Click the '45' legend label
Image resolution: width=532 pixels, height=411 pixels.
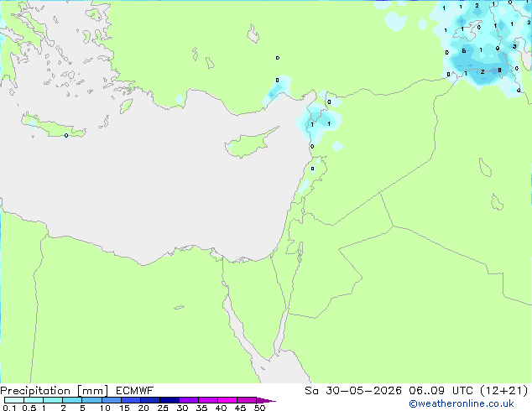[x=240, y=408]
